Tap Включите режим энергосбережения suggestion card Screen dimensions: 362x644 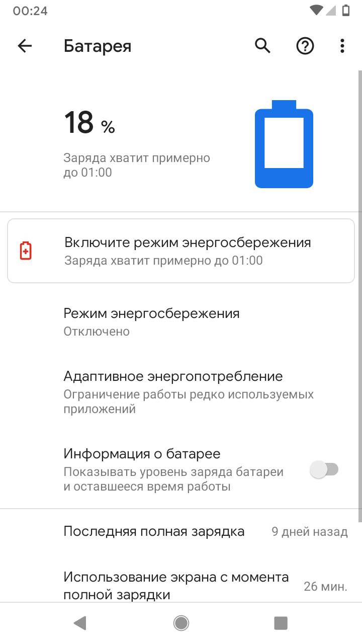pos(181,251)
